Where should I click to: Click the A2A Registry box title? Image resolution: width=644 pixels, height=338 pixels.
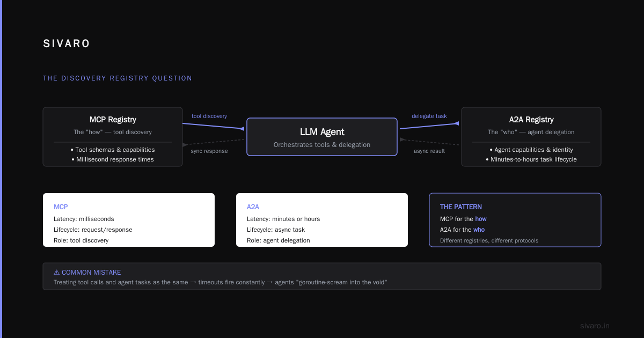point(531,120)
